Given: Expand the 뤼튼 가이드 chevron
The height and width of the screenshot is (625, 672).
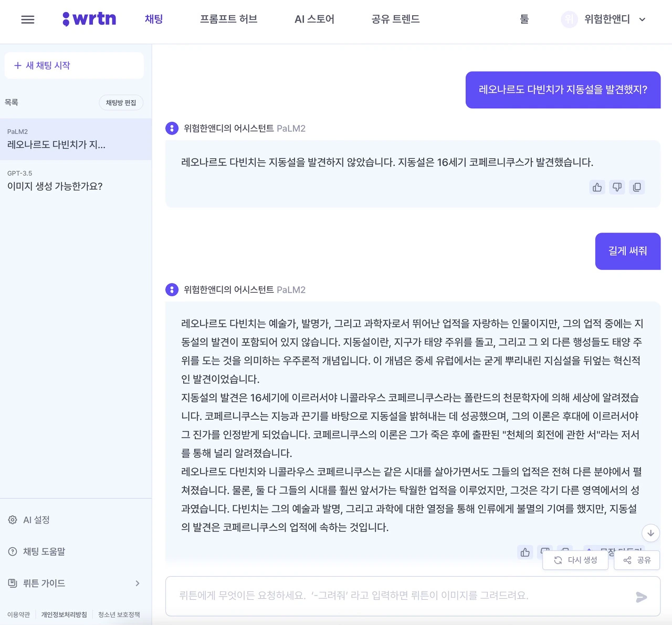Looking at the screenshot, I should [138, 583].
